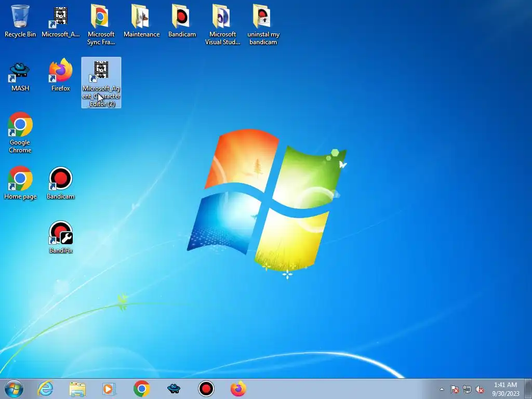Open the Action Center flag icon

click(455, 389)
